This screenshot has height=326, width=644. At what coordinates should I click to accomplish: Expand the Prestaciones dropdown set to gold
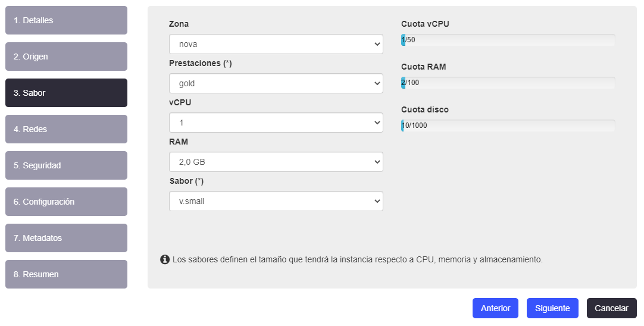276,83
